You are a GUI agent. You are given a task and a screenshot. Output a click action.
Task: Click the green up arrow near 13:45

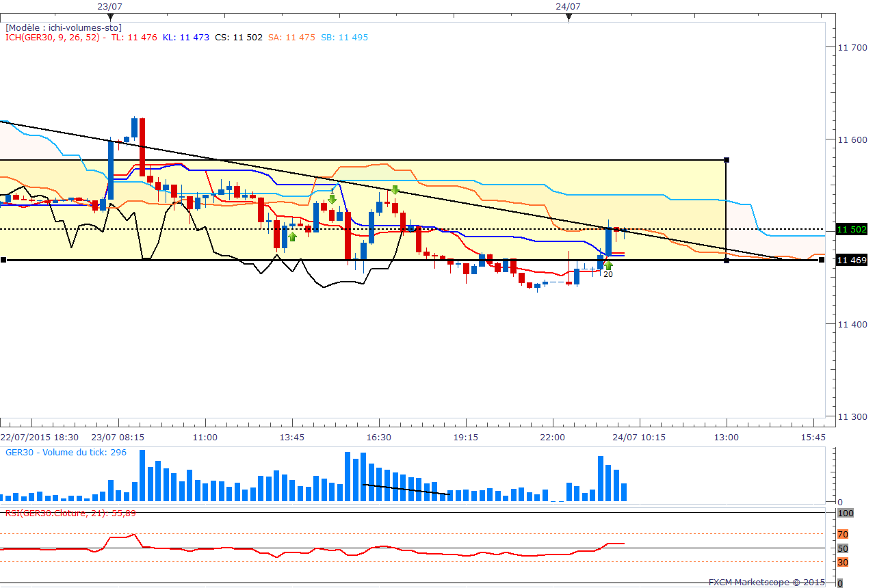coord(292,237)
